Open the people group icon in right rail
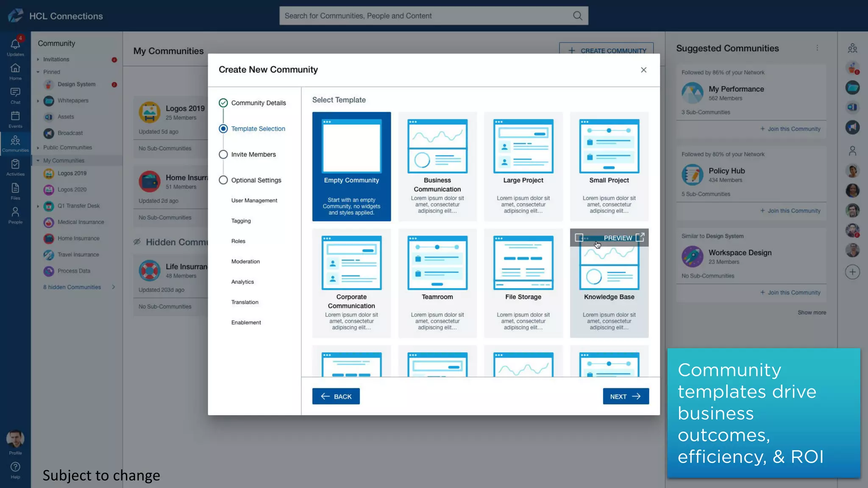Screen dimensions: 868x488 [x=852, y=48]
